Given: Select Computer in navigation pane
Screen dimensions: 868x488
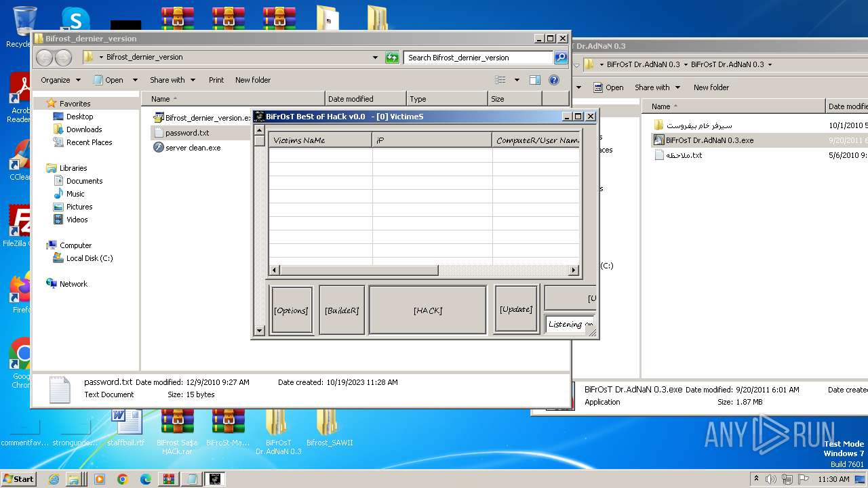Looking at the screenshot, I should [75, 245].
